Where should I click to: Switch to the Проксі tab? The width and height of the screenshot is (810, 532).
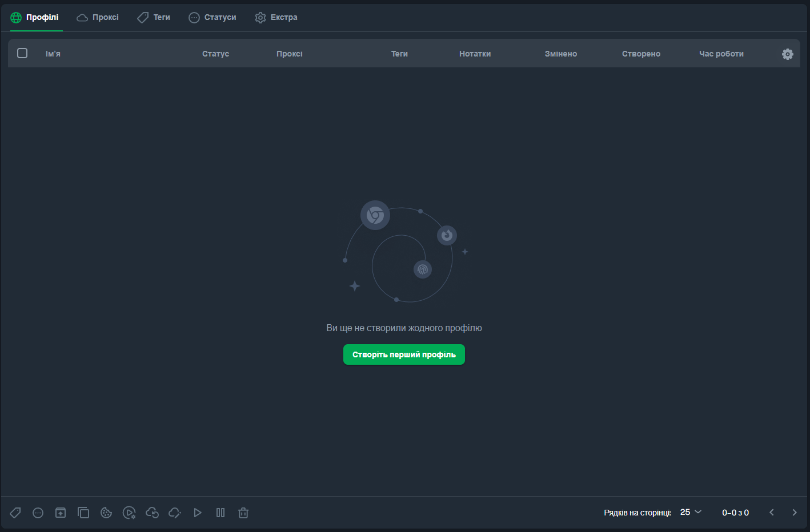pyautogui.click(x=98, y=17)
